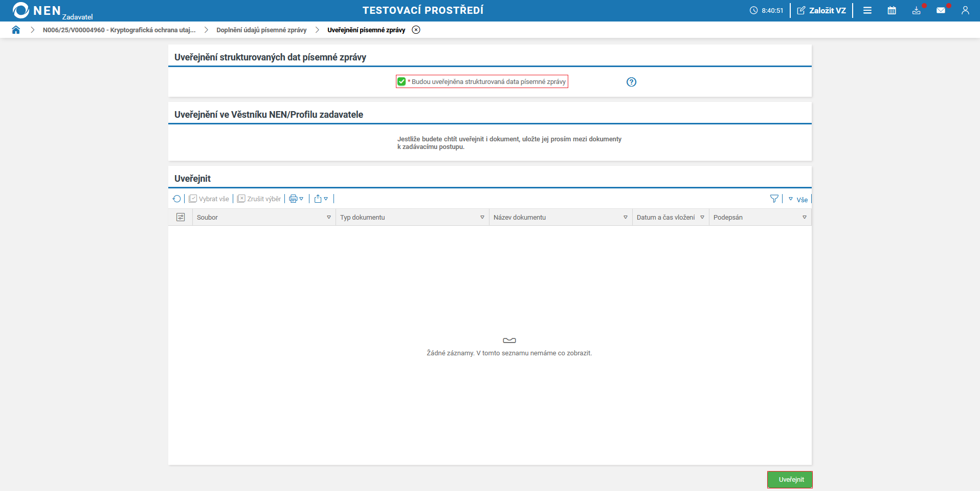
Task: Click 'Žádné záznamy' empty list message
Action: point(509,353)
